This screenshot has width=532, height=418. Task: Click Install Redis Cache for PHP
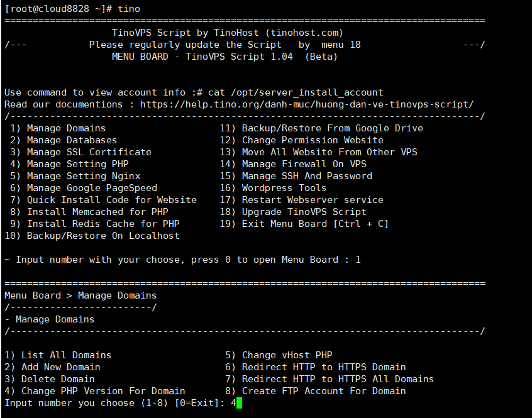click(95, 224)
